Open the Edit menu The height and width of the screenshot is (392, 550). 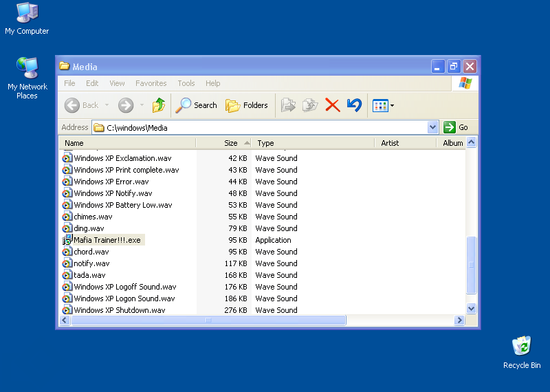pyautogui.click(x=92, y=83)
